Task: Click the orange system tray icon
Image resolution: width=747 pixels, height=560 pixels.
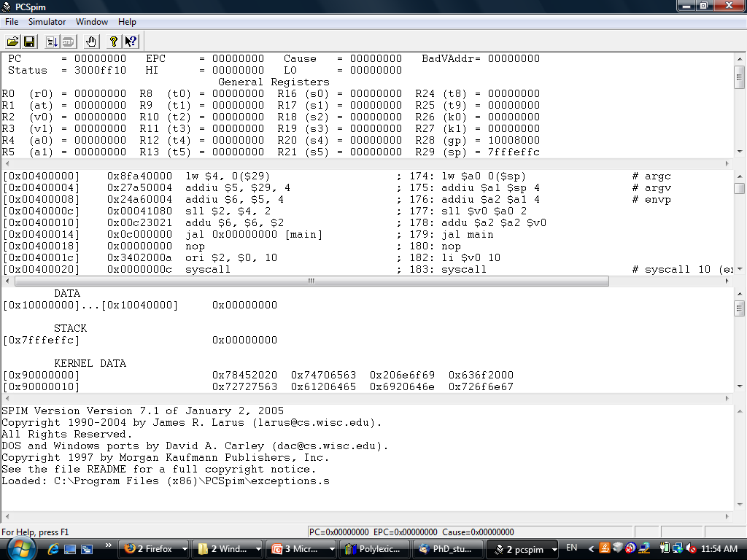Action: point(604,548)
